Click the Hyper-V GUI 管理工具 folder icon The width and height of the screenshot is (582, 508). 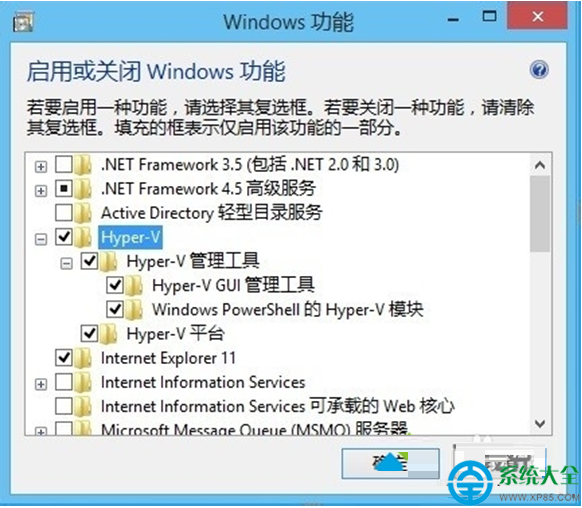click(x=134, y=285)
